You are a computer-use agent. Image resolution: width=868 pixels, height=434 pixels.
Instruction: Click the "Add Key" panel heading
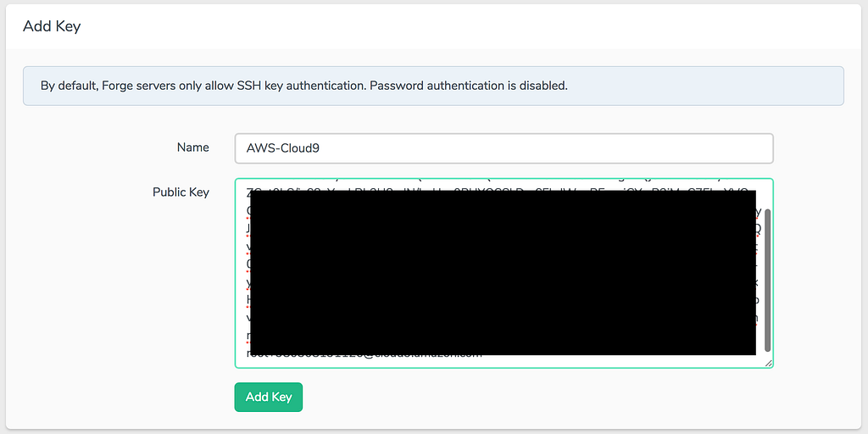(52, 26)
